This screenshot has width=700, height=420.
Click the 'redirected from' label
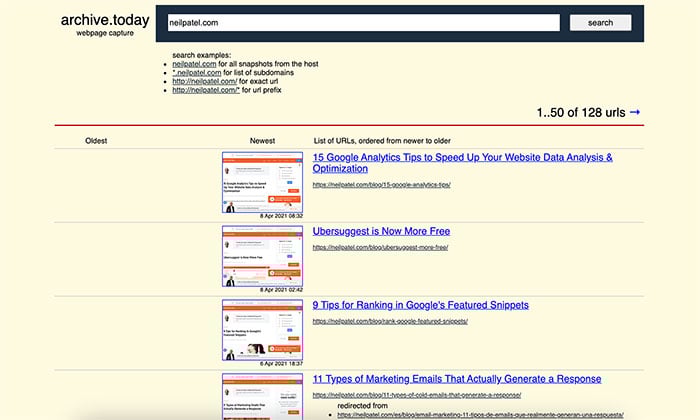(362, 406)
